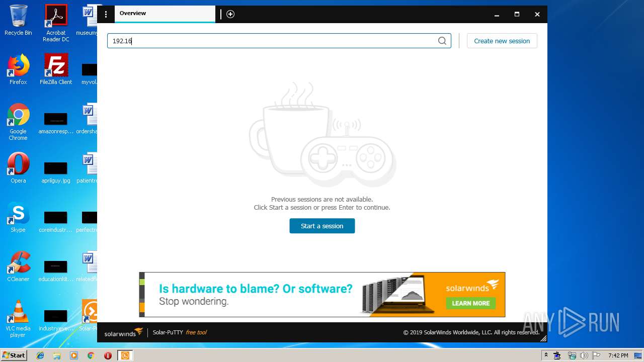Open Opera desktop shortcut

coord(18,168)
